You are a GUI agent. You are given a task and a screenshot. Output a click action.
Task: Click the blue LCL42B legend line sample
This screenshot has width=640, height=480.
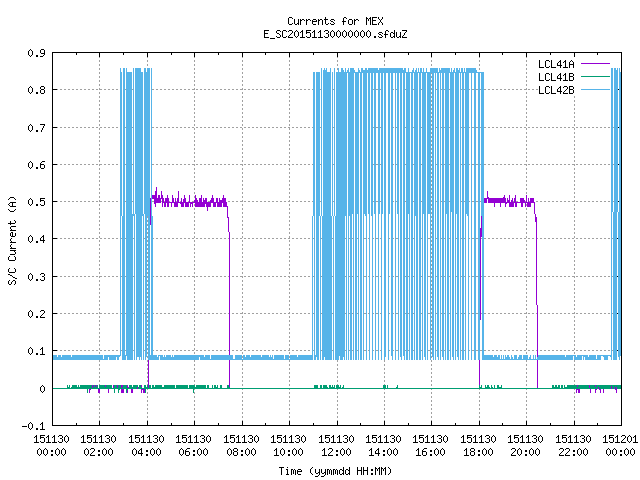pos(595,90)
